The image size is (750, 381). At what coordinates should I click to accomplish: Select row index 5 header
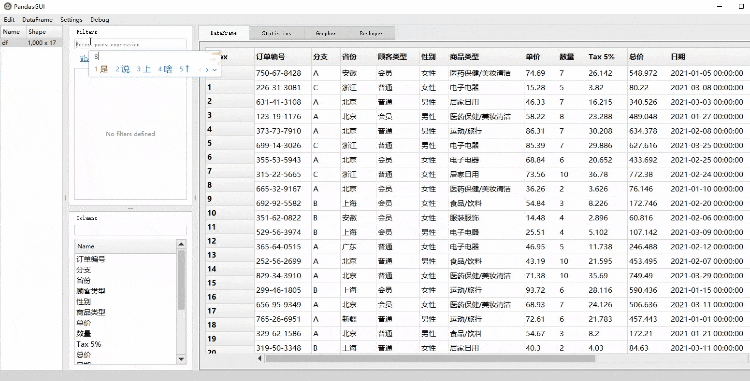tap(230, 143)
